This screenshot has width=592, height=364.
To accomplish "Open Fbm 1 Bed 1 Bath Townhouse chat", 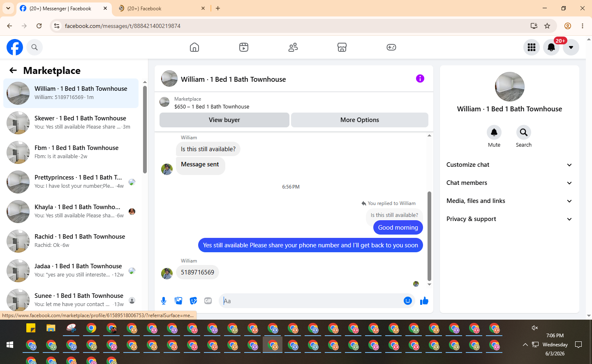I will 71,152.
